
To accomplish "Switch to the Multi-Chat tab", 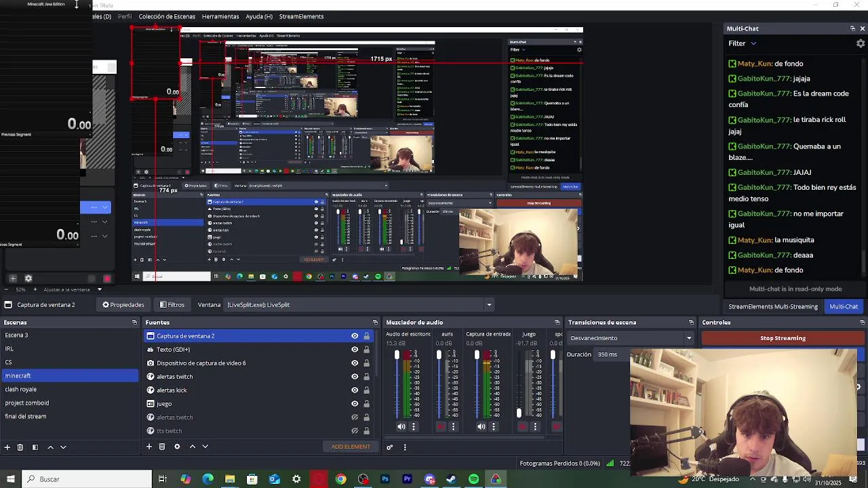I will pyautogui.click(x=844, y=307).
